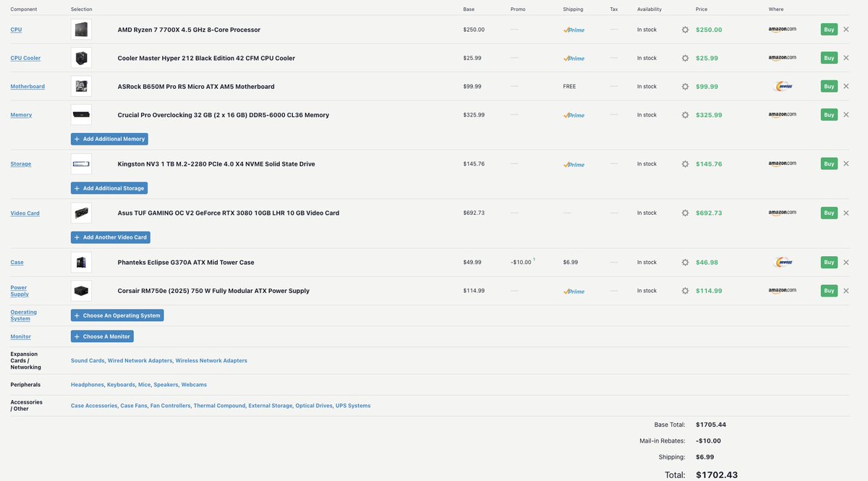Buy the Asus TUF RTX 3080 video card

tap(829, 213)
